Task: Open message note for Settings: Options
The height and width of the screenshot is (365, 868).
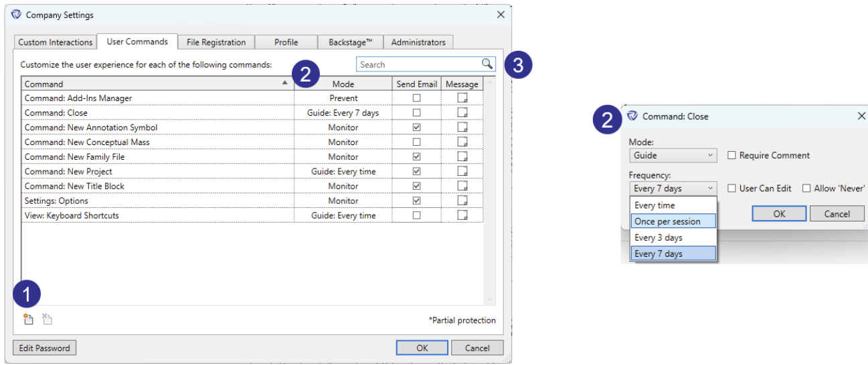Action: 462,201
